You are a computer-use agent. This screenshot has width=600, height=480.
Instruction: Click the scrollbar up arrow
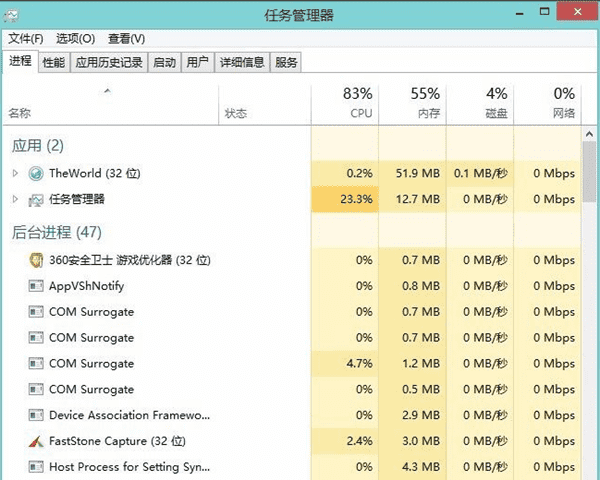[x=589, y=134]
